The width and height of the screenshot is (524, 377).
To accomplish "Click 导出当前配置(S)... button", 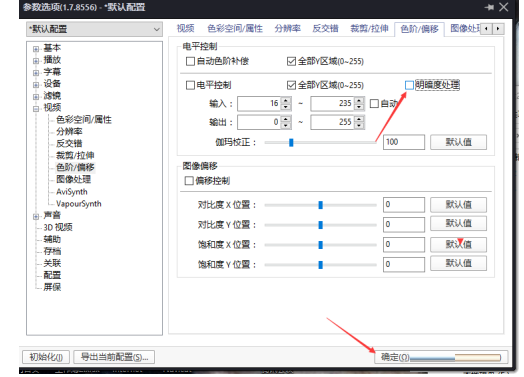I will pyautogui.click(x=114, y=357).
